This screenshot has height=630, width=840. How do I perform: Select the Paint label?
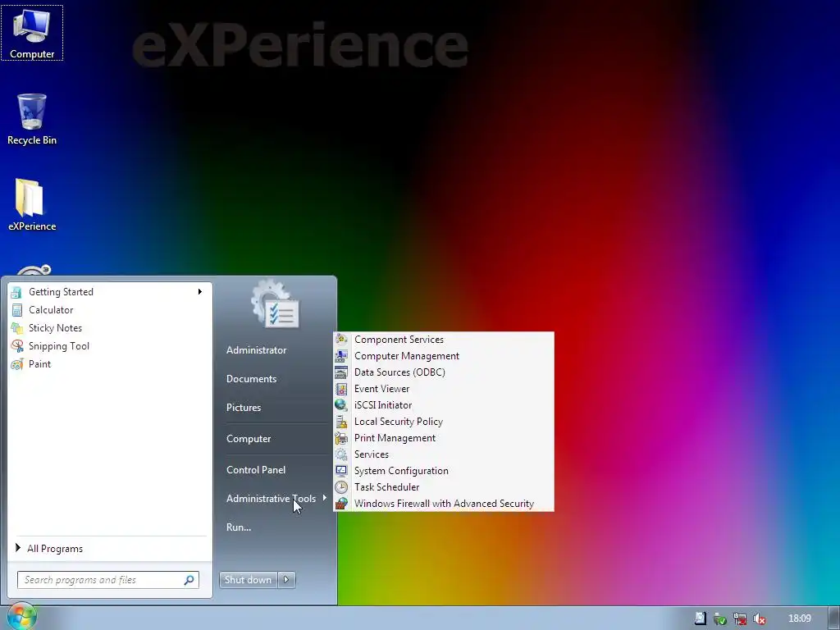pyautogui.click(x=39, y=364)
